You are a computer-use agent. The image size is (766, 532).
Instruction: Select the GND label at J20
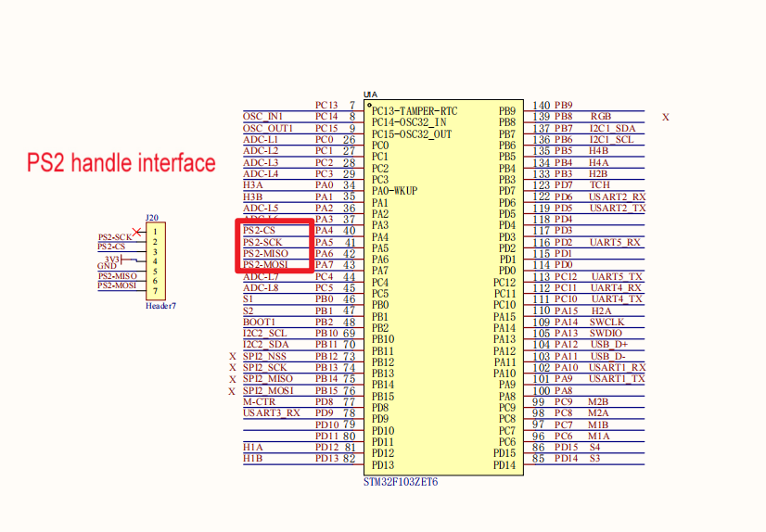[107, 266]
